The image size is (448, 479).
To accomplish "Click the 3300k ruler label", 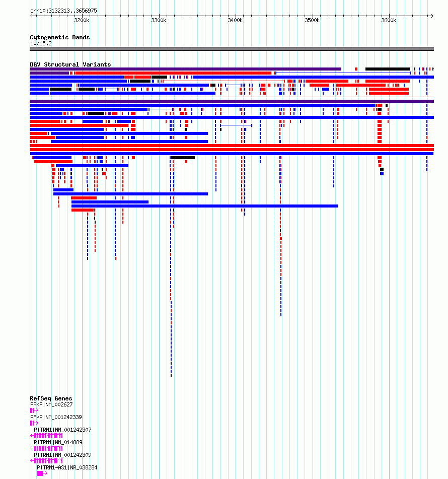I will pos(159,21).
